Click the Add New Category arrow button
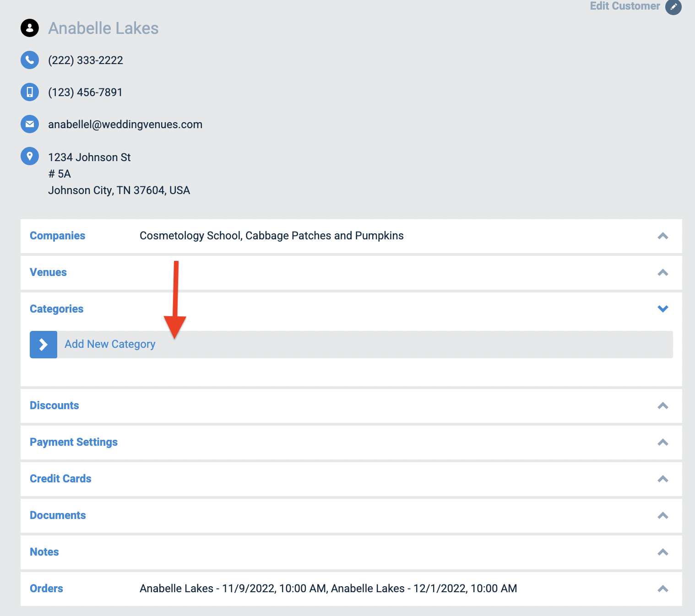This screenshot has width=695, height=616. [43, 344]
